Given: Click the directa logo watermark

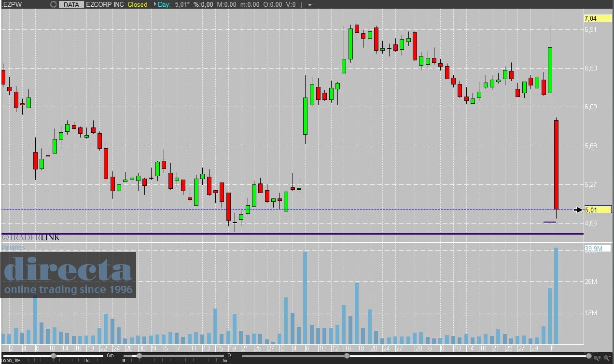Looking at the screenshot, I should [68, 274].
